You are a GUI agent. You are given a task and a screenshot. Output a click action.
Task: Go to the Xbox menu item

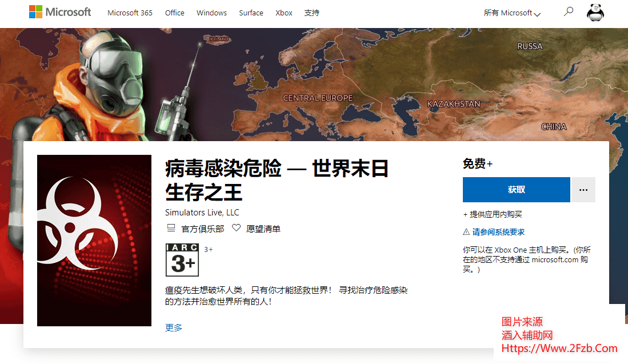pos(284,13)
